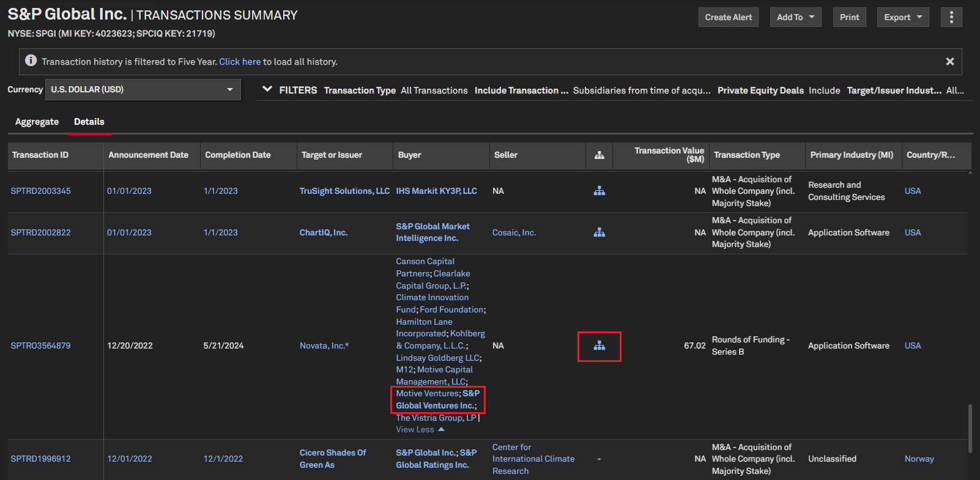
Task: Open the Add To dropdown
Action: coord(795,17)
